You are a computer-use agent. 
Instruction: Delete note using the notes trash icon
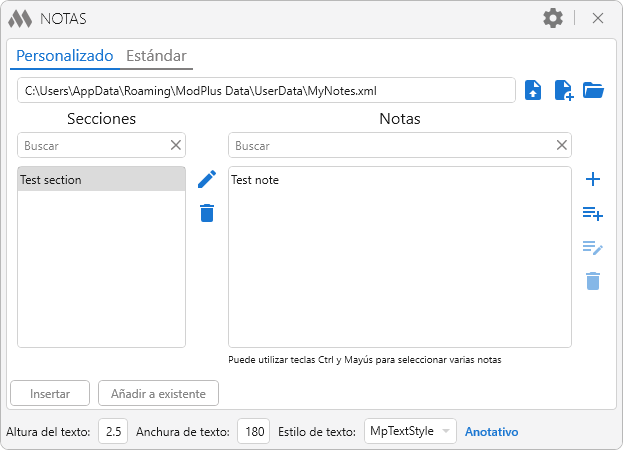pos(593,281)
